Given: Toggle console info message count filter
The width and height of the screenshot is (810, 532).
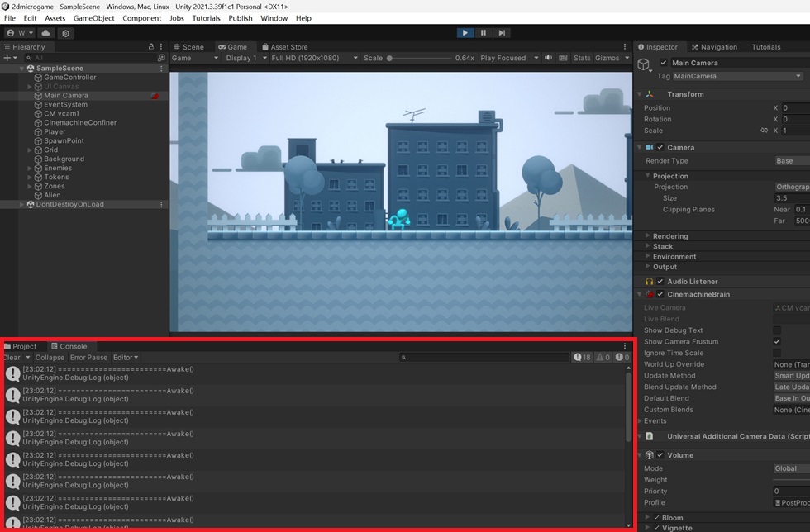Looking at the screenshot, I should (582, 357).
